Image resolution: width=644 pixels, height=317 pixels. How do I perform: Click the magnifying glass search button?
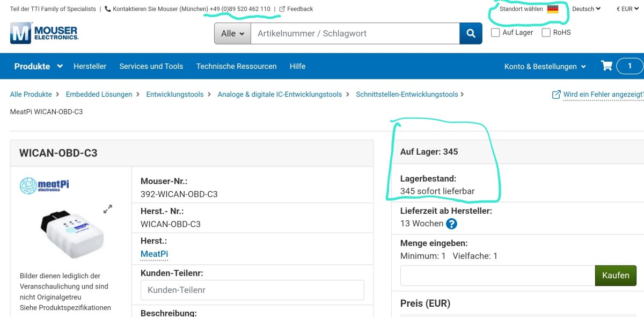coord(471,33)
